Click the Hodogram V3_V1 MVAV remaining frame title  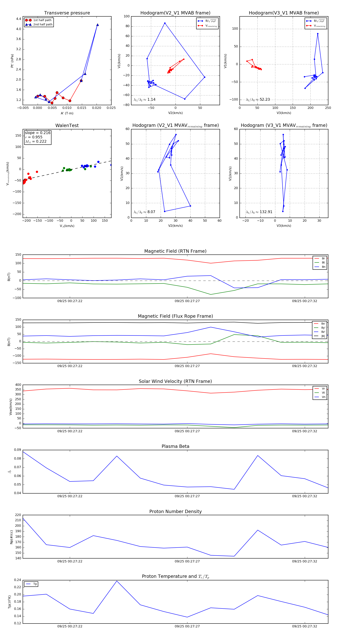tap(284, 125)
